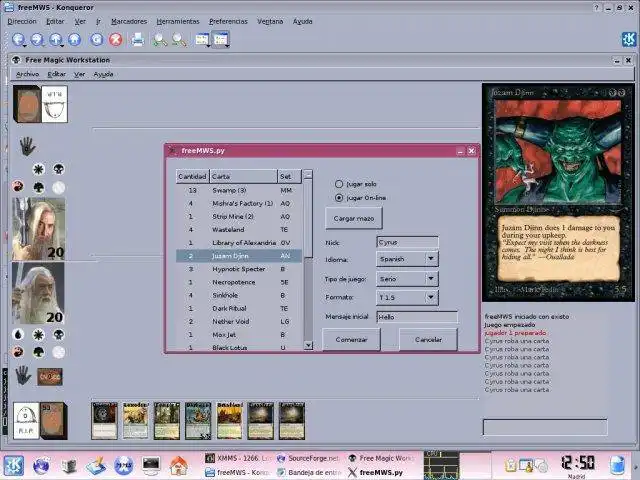This screenshot has height=480, width=640.
Task: Switch to the XMMS taskbar entry
Action: 238,458
